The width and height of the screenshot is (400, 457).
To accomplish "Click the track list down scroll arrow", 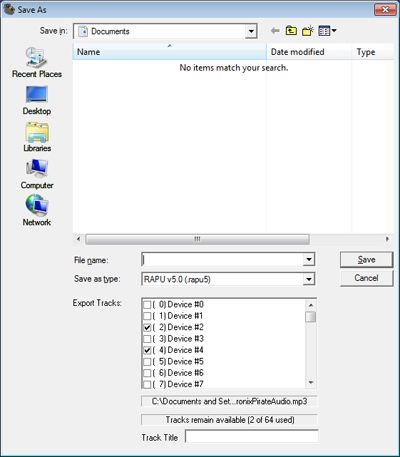I will click(x=311, y=383).
